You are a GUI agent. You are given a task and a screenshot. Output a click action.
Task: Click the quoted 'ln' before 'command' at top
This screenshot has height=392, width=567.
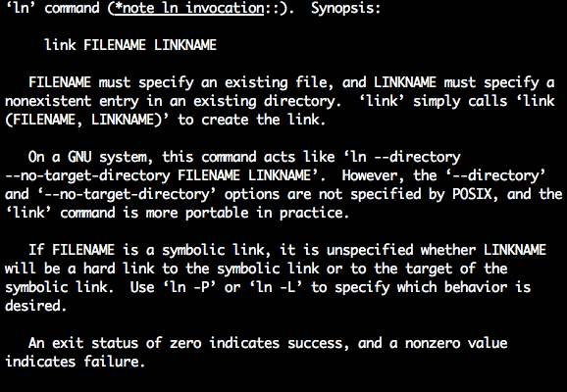tap(21, 8)
